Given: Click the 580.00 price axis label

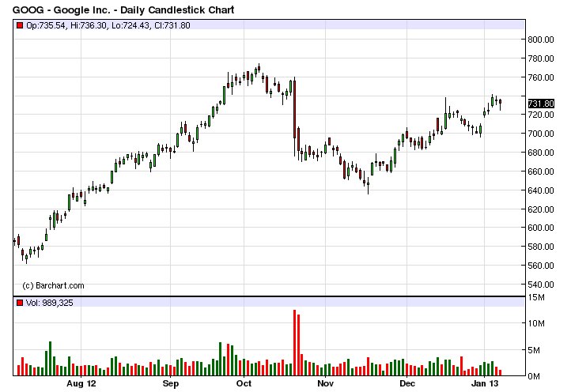Looking at the screenshot, I should coord(541,247).
